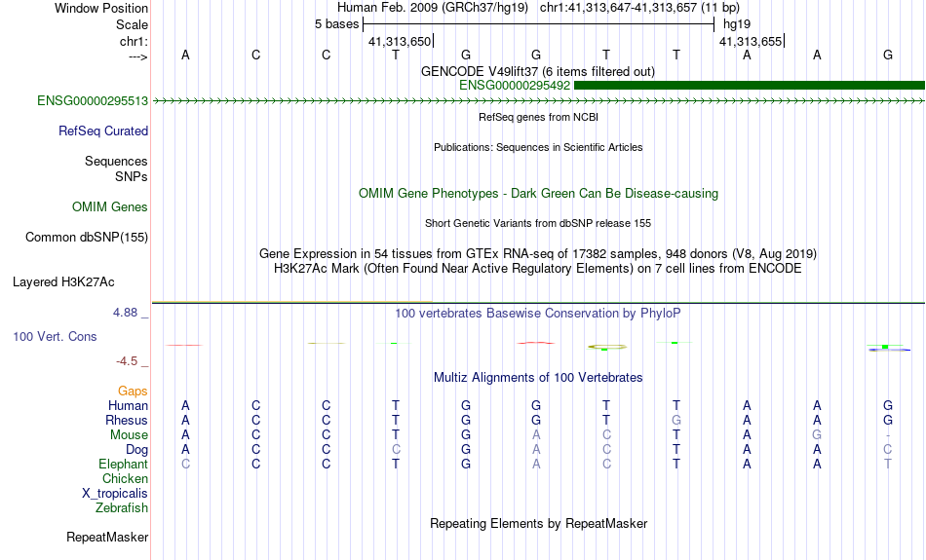This screenshot has height=560, width=926.
Task: Select the chr1: ruler label
Action: 134,41
